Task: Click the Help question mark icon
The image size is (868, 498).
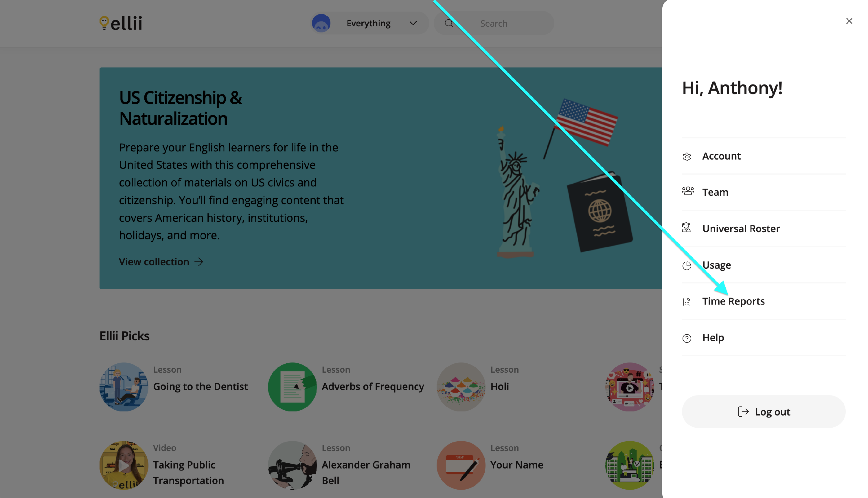Action: tap(687, 338)
